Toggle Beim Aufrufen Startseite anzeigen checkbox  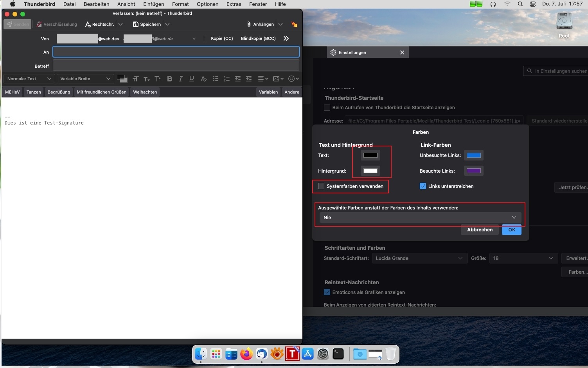(327, 107)
